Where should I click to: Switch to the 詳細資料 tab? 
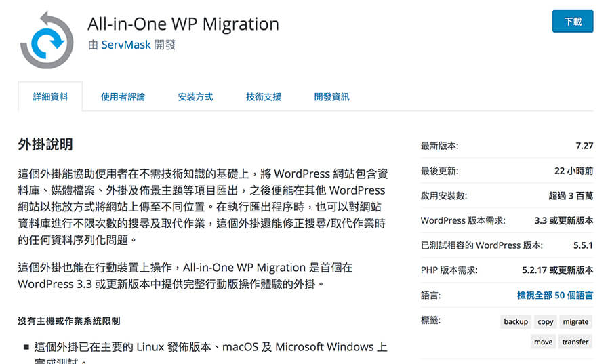[x=51, y=97]
